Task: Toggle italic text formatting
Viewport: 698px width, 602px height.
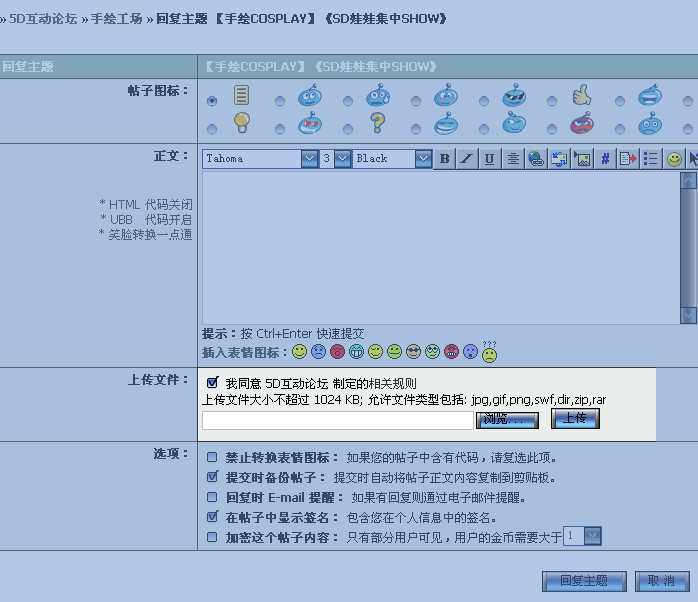Action: click(x=466, y=159)
